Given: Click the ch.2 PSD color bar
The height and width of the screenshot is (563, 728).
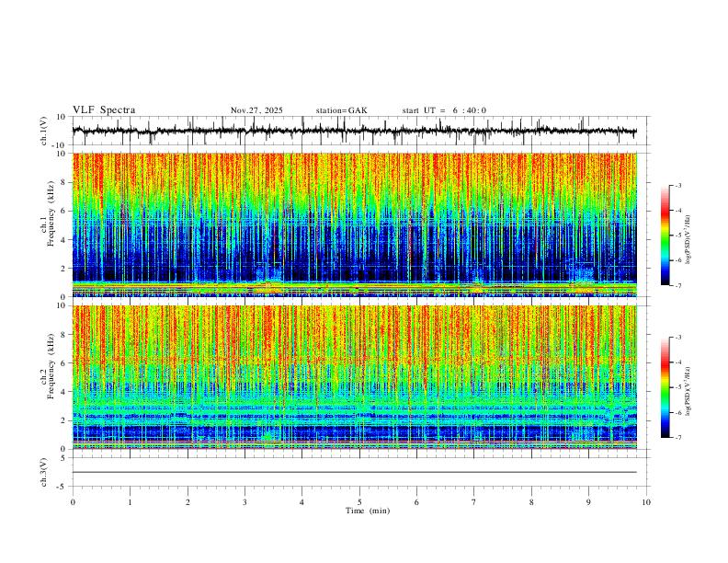Looking at the screenshot, I should (x=665, y=387).
